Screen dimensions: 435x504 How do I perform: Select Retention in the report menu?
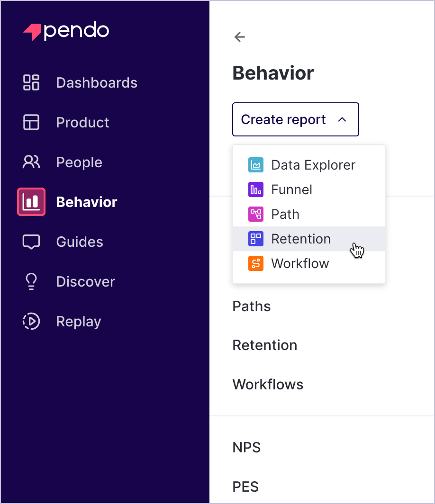pos(308,239)
